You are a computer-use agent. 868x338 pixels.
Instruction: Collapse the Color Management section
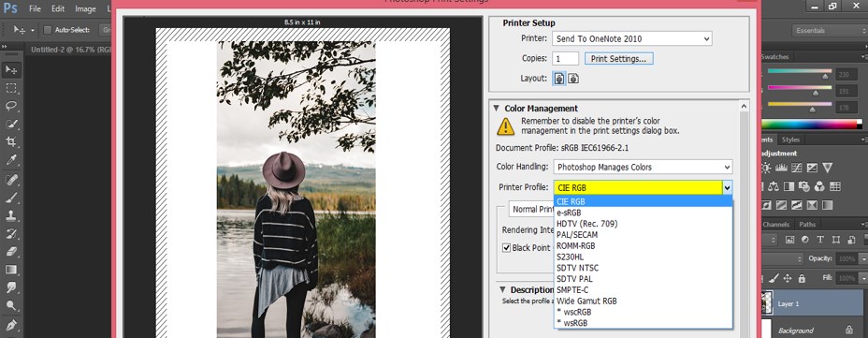point(497,109)
